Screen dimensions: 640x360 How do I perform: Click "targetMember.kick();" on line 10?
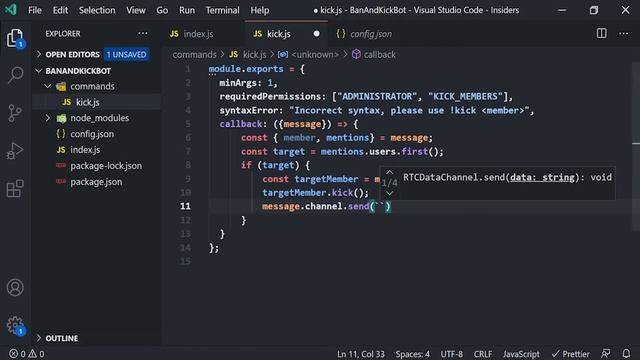tap(315, 193)
